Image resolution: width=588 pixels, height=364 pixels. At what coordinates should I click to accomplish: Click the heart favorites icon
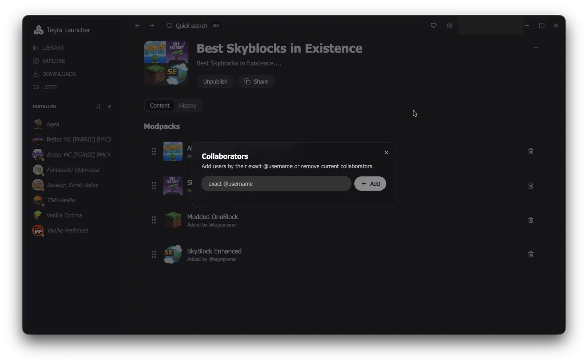tap(434, 26)
